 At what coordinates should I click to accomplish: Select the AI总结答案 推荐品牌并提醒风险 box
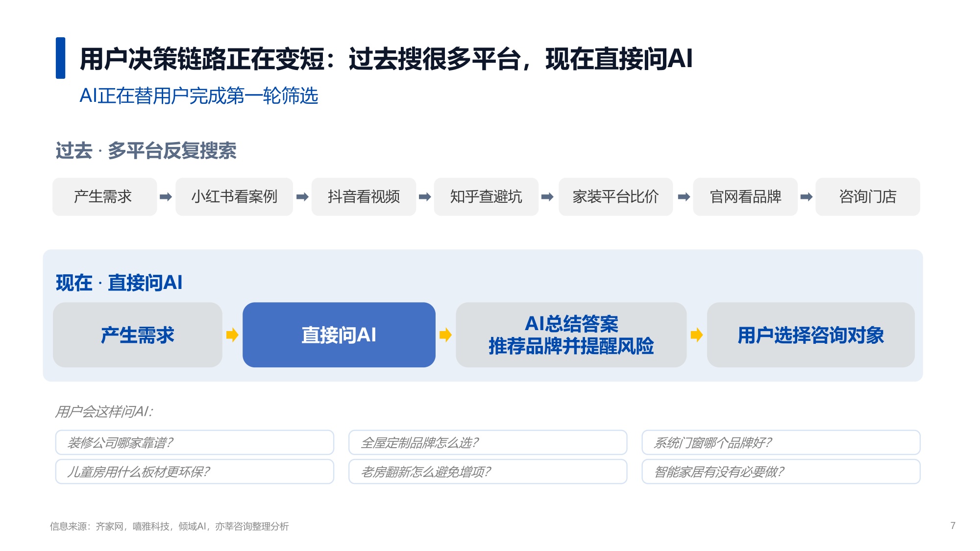[571, 335]
